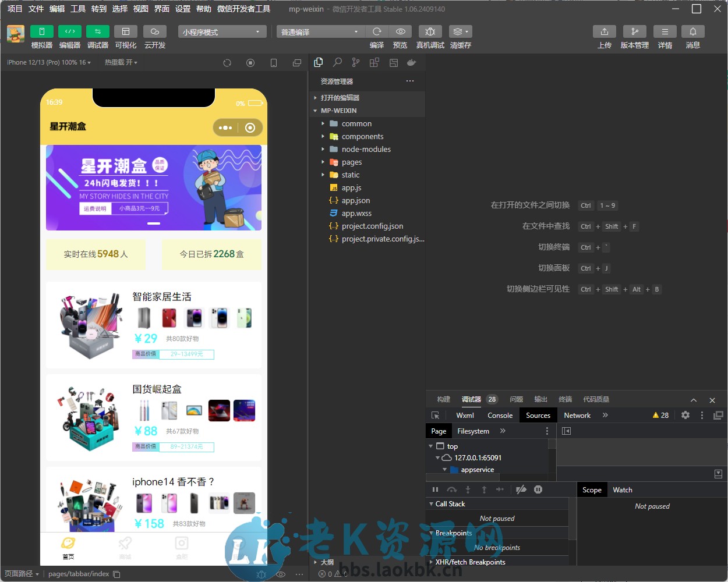Collapse the MP-WEIXIN project tree
This screenshot has height=582, width=728.
315,111
